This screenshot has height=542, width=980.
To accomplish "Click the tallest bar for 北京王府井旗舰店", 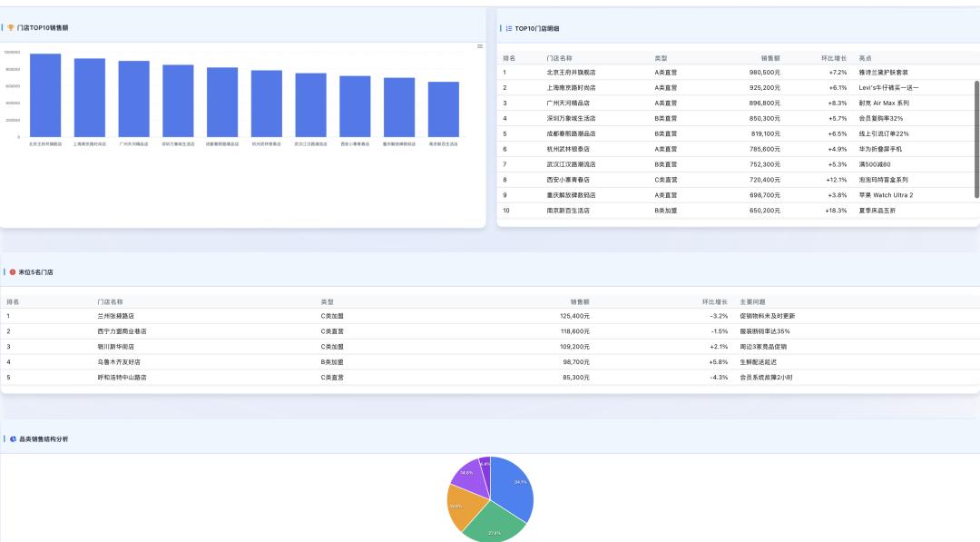I will click(45, 95).
